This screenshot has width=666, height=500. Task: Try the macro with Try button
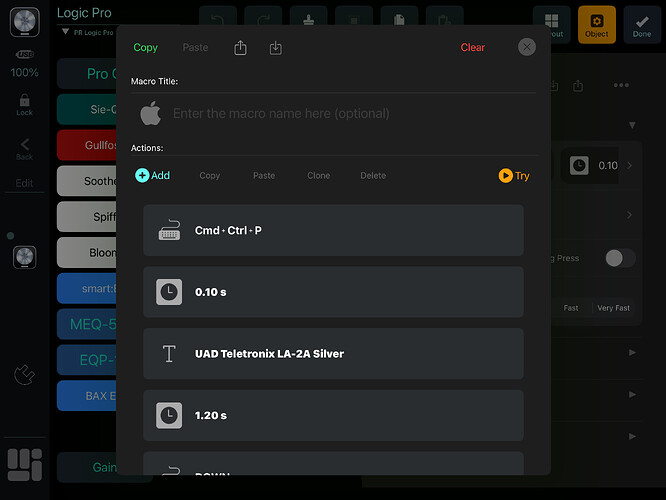click(514, 175)
